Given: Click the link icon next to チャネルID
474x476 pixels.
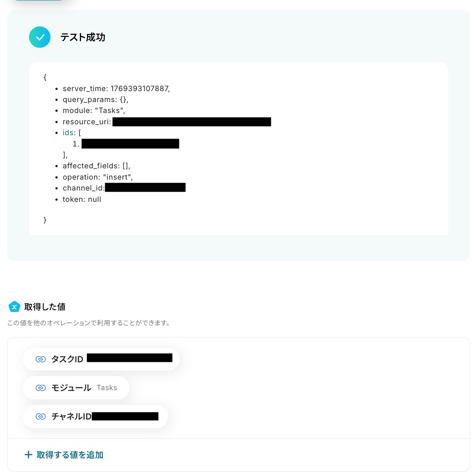Looking at the screenshot, I should (41, 416).
